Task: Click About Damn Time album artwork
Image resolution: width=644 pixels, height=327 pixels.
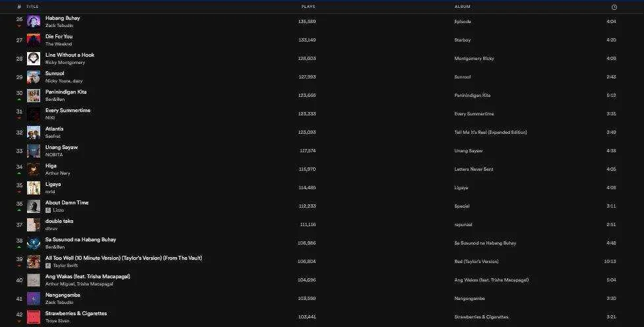Action: [34, 206]
